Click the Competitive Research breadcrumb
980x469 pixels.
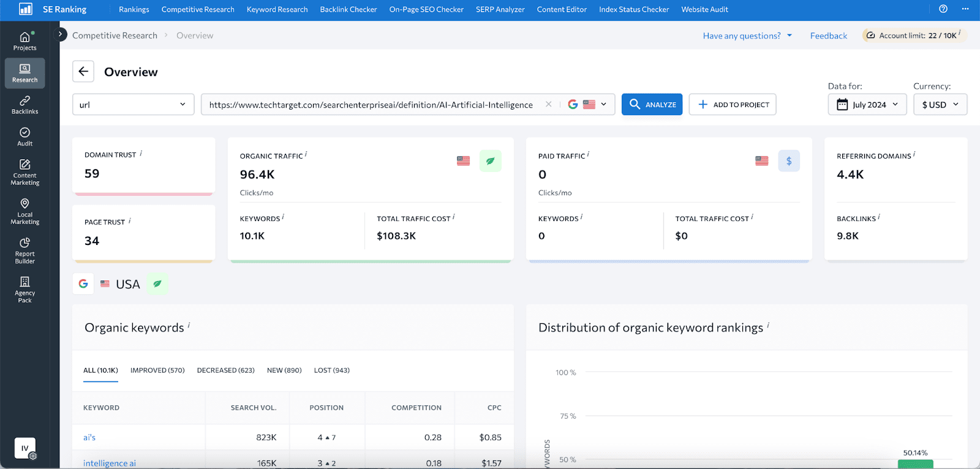pos(115,36)
